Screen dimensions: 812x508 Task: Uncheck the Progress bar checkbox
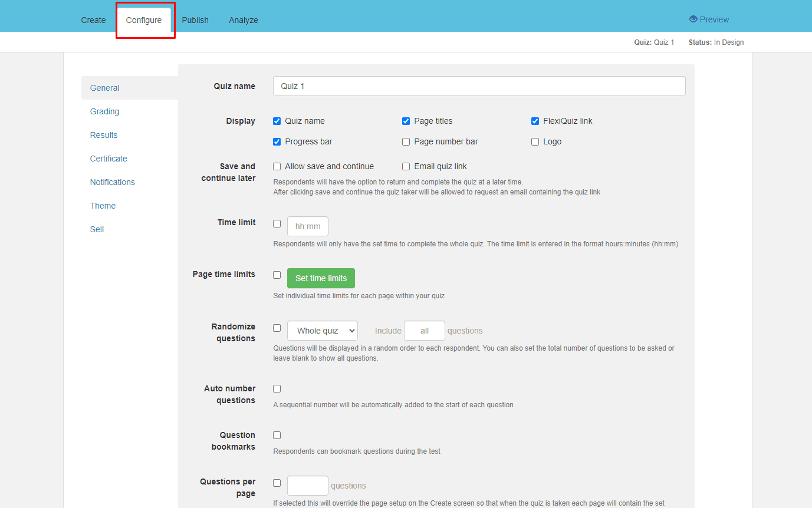click(277, 141)
